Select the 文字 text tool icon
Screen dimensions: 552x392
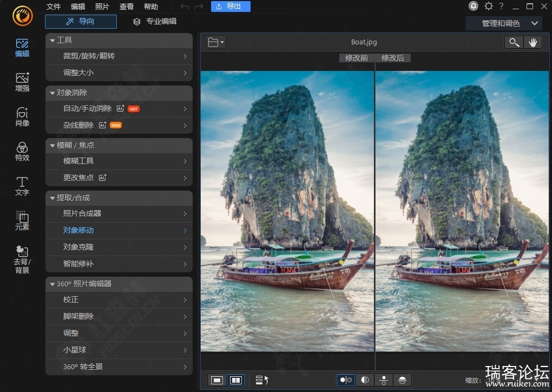pos(22,186)
